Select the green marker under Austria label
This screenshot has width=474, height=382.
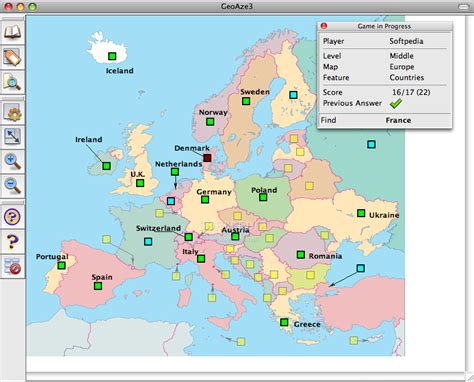[x=235, y=237]
